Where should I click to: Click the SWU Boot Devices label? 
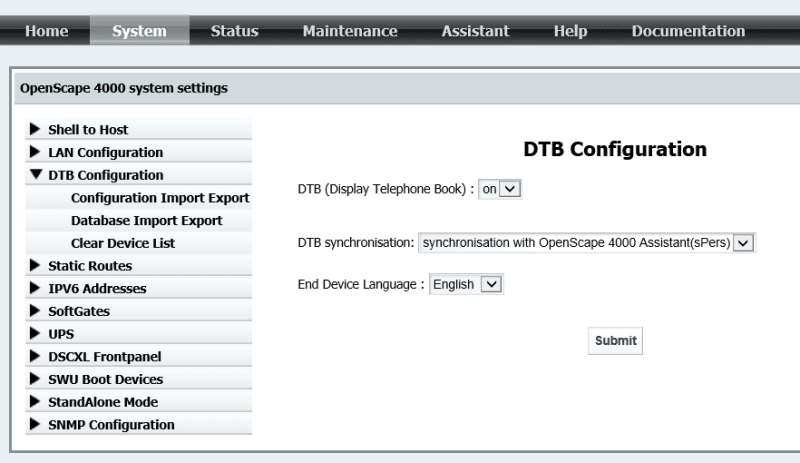point(106,379)
